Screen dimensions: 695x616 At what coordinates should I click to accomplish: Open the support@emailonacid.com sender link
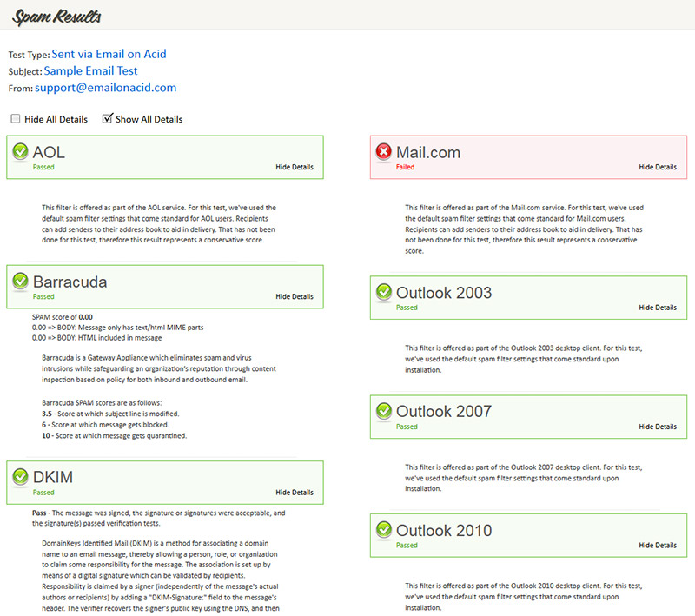pyautogui.click(x=105, y=87)
